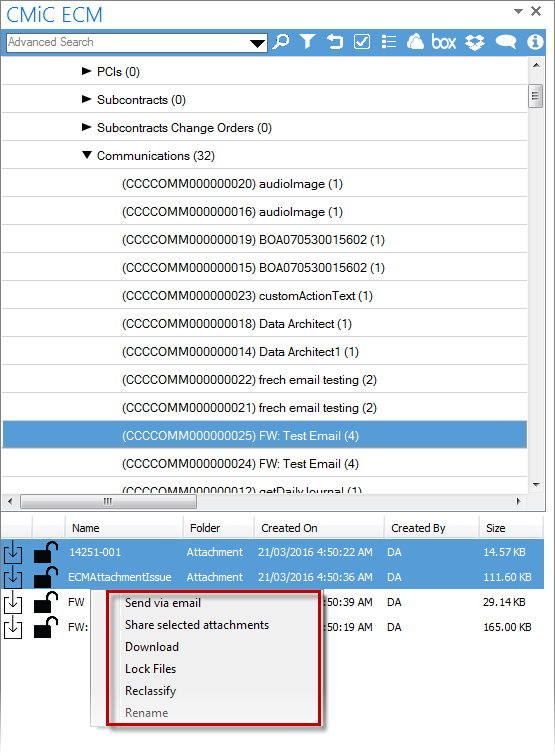This screenshot has height=756, width=555.
Task: Click the horizontal scrollbar left arrow
Action: 10,501
